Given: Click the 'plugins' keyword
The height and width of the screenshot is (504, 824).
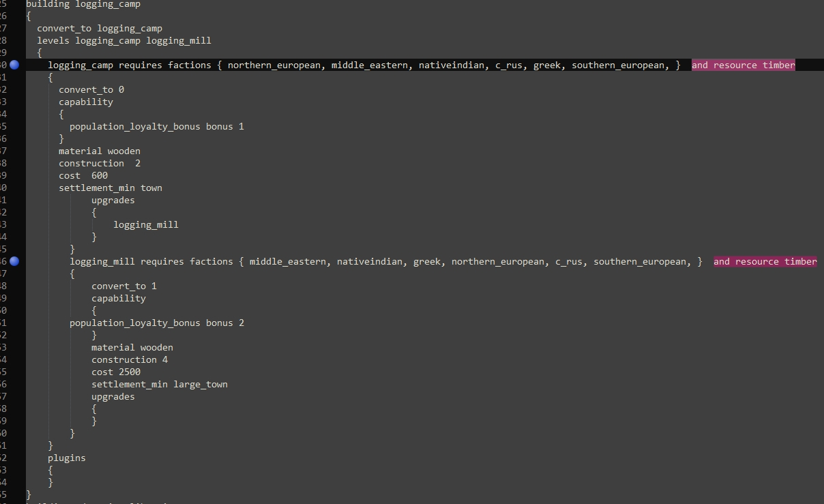Looking at the screenshot, I should [x=67, y=458].
